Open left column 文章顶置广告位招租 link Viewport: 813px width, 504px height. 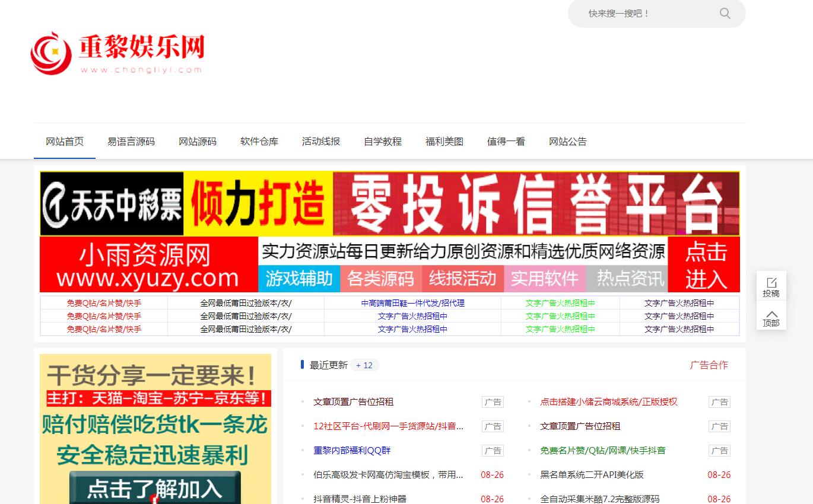tap(354, 402)
